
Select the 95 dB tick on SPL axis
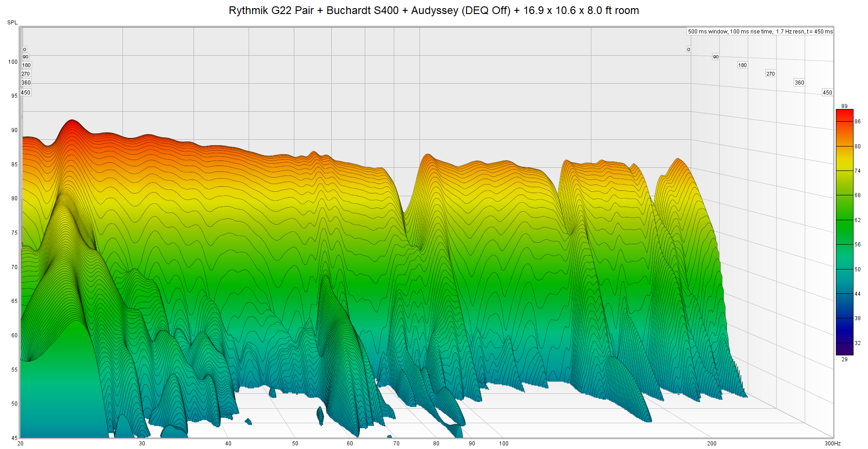(x=14, y=96)
